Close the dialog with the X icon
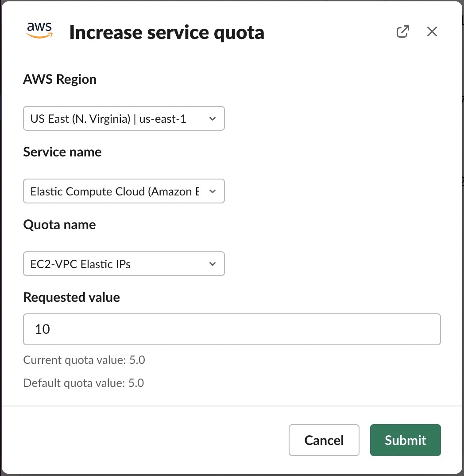Image resolution: width=464 pixels, height=476 pixels. coord(432,31)
